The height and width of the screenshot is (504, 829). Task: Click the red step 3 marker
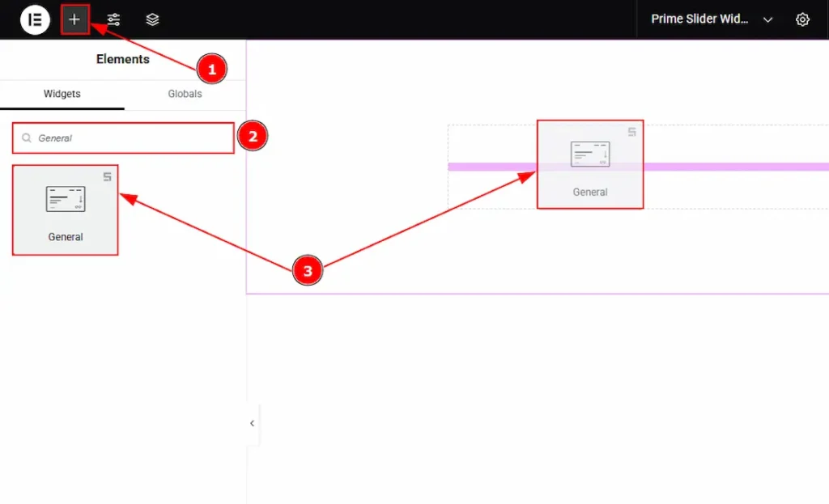pos(307,271)
